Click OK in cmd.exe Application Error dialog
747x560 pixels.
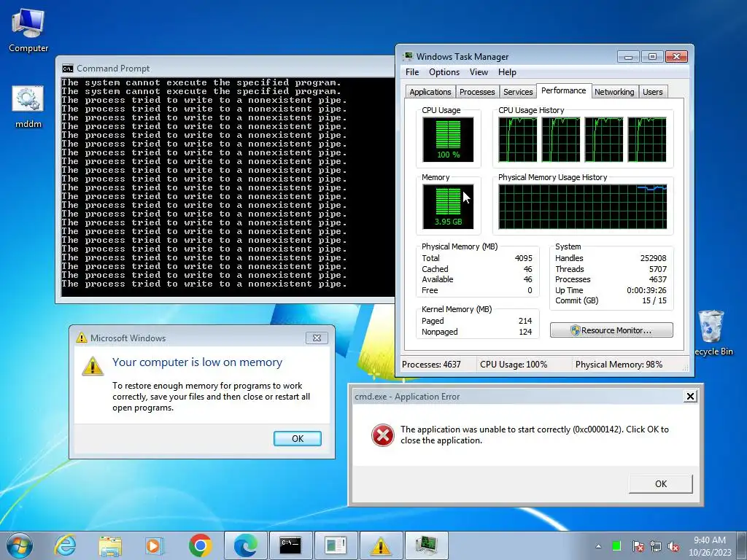tap(661, 484)
